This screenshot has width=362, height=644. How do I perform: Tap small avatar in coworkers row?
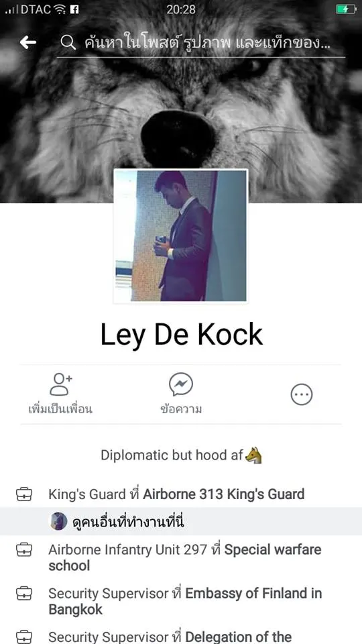pos(59,521)
